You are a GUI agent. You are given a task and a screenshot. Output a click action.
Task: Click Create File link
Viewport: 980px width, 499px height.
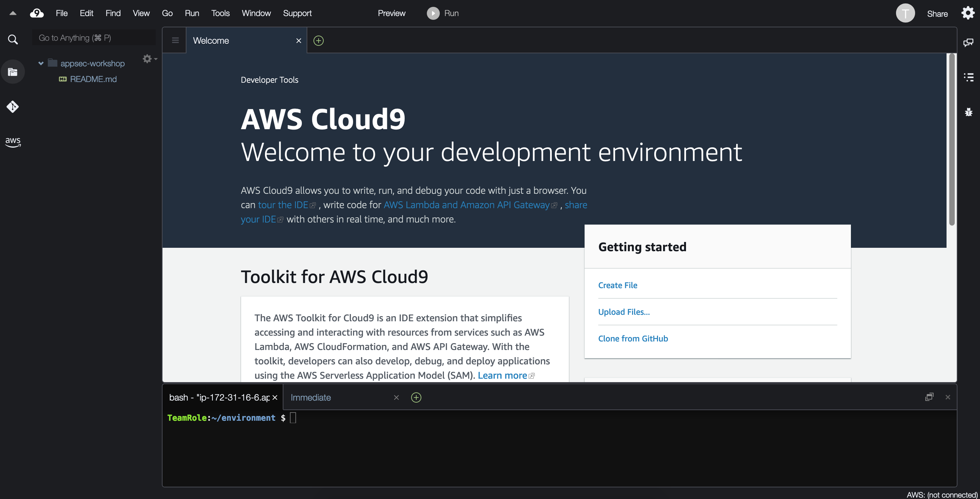coord(617,285)
